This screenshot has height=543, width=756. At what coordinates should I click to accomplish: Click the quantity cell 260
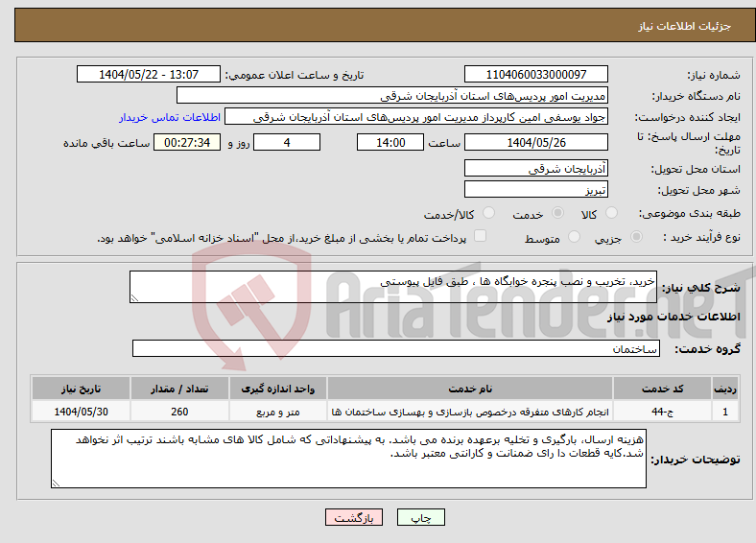coord(179,412)
